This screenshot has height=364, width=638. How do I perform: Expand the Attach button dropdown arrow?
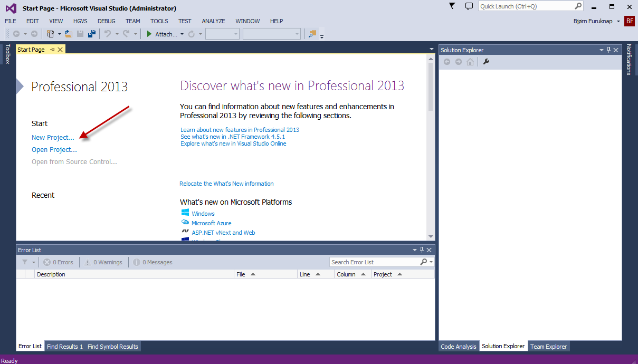(x=182, y=34)
